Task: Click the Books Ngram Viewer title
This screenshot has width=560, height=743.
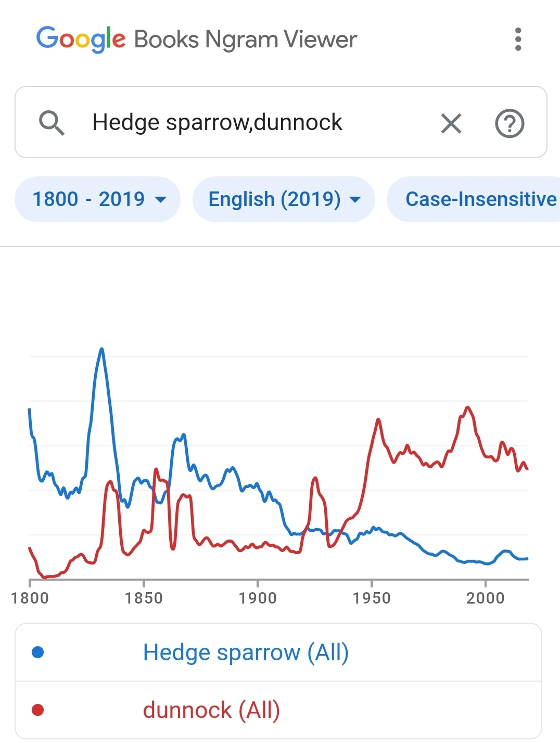Action: click(245, 40)
